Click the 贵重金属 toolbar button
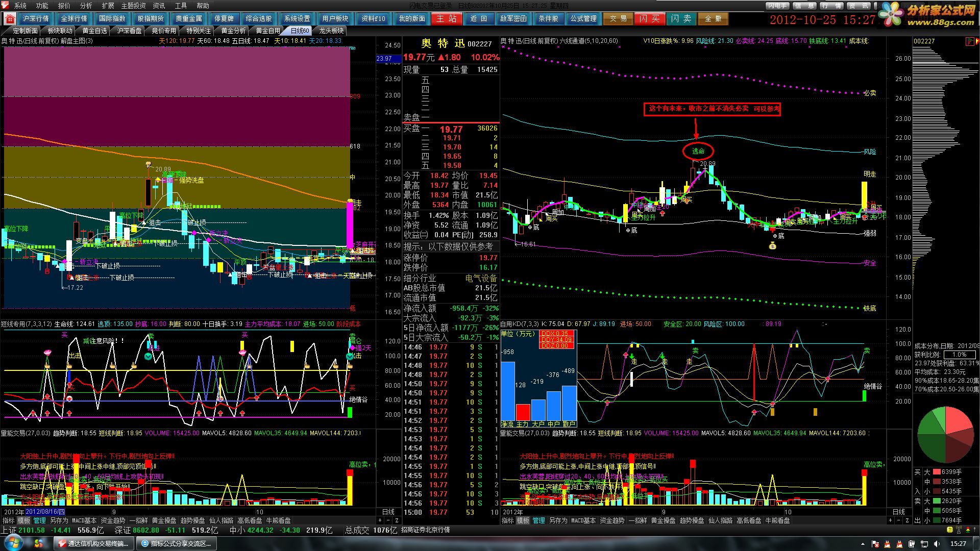980x551 pixels. [189, 19]
